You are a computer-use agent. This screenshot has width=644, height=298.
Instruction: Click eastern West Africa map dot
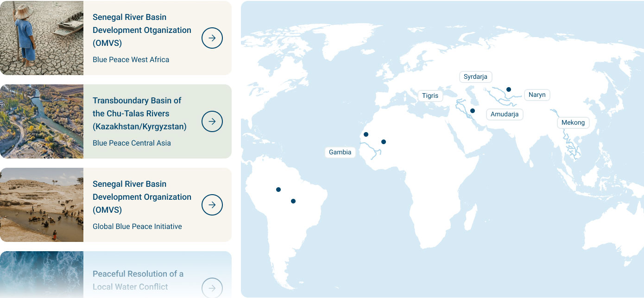[383, 142]
